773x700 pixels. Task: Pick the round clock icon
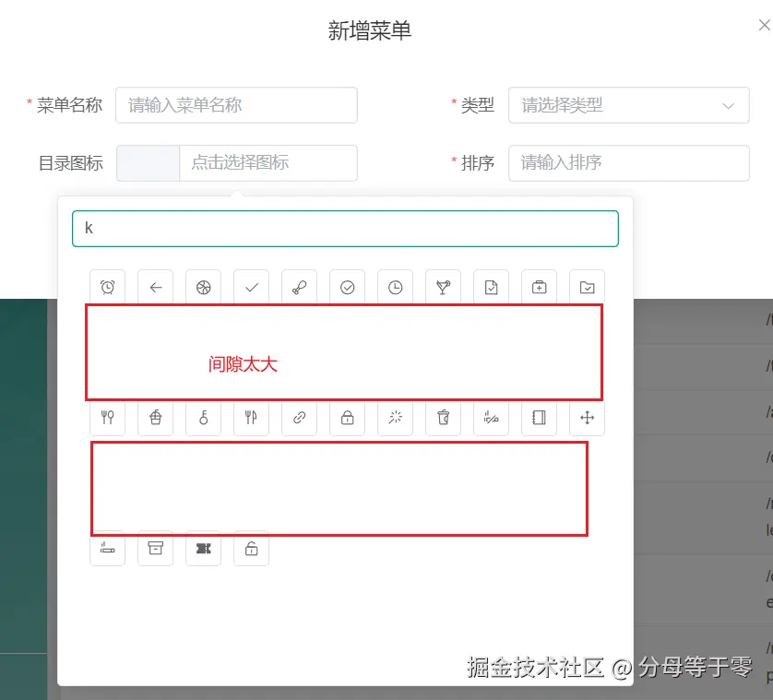coord(395,287)
